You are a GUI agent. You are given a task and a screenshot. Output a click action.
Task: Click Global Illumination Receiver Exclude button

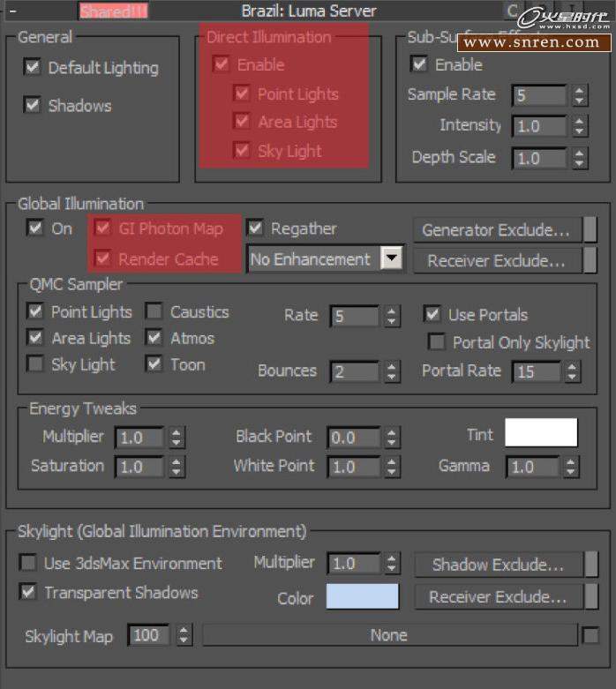(x=496, y=261)
